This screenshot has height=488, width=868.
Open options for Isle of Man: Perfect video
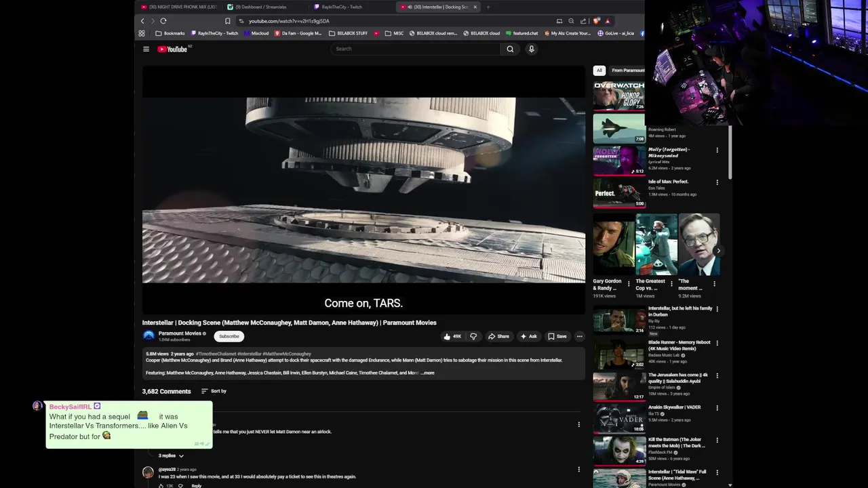point(717,182)
